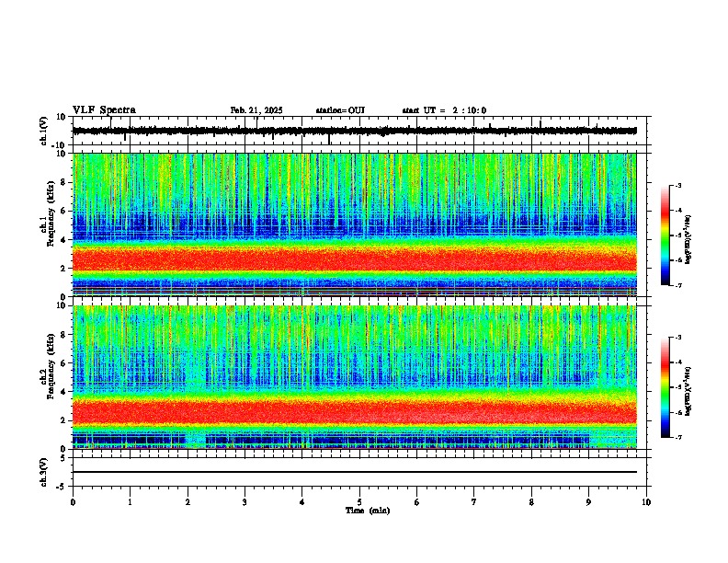
Task: Click the "station=OUI" header label
Action: (x=340, y=110)
